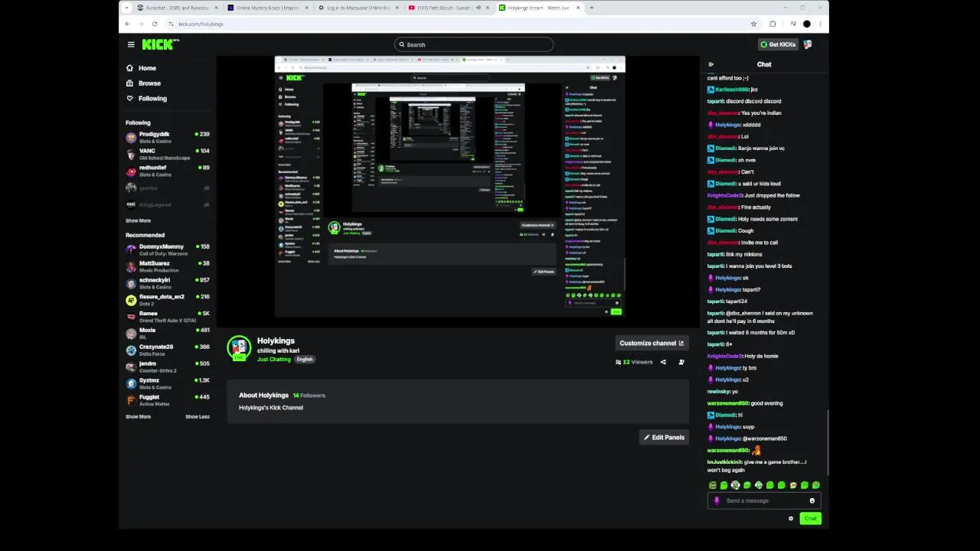Image resolution: width=980 pixels, height=551 pixels.
Task: Open jandro recommended channel
Action: click(x=168, y=367)
